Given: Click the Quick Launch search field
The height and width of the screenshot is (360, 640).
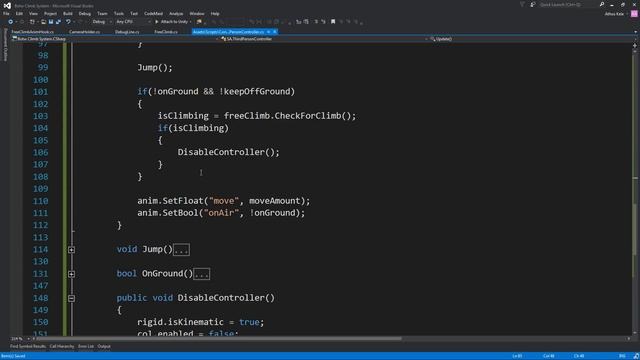Looking at the screenshot, I should (567, 4).
